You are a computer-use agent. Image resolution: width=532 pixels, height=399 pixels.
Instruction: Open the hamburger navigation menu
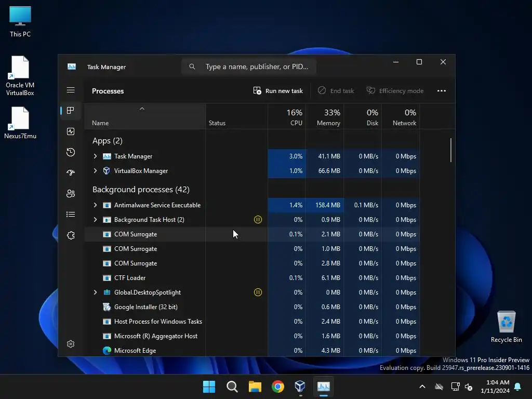pyautogui.click(x=71, y=90)
